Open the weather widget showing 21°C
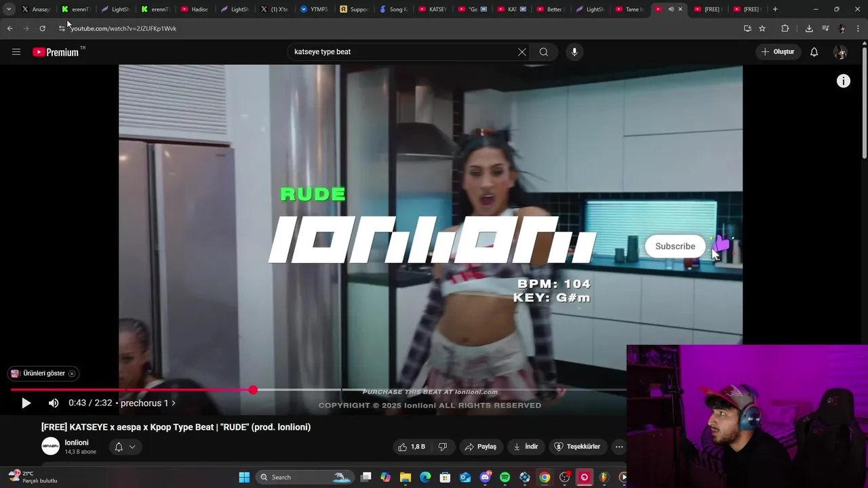The width and height of the screenshot is (868, 488). point(33,477)
